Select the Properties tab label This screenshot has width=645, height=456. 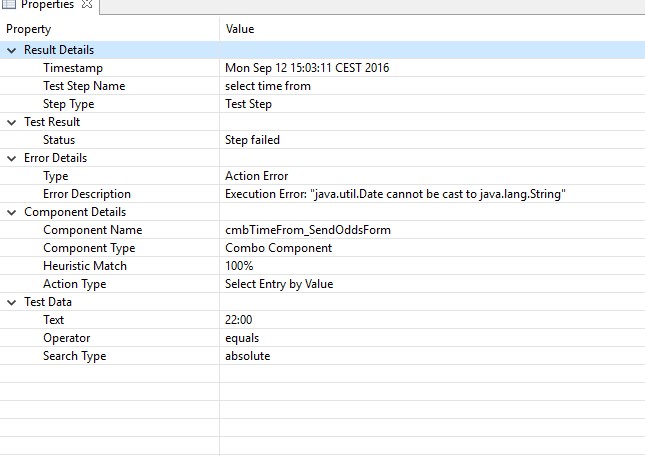[x=47, y=4]
